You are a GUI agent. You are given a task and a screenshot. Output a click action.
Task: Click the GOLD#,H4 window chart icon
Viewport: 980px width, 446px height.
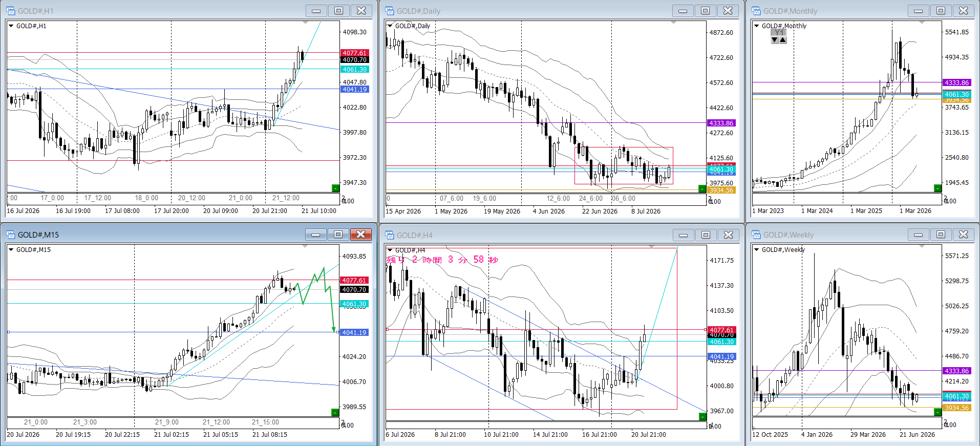point(390,235)
